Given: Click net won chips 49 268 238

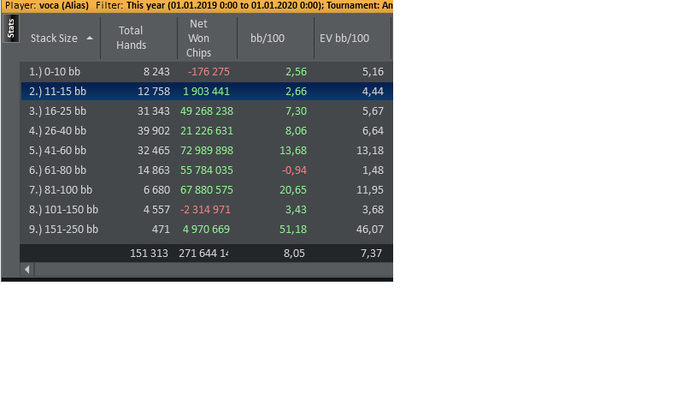Looking at the screenshot, I should tap(207, 111).
